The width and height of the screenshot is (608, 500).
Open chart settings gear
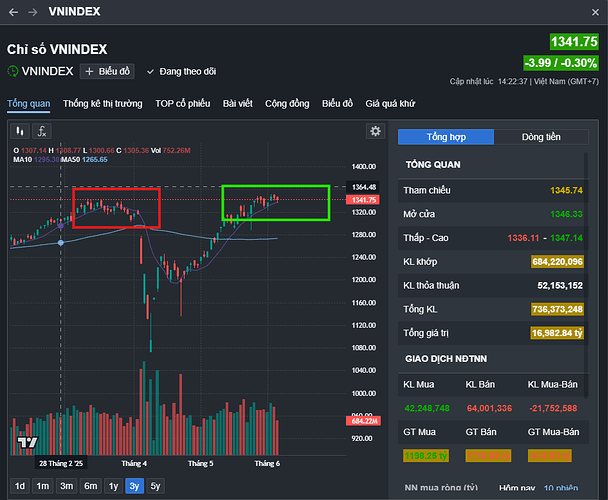pos(375,131)
